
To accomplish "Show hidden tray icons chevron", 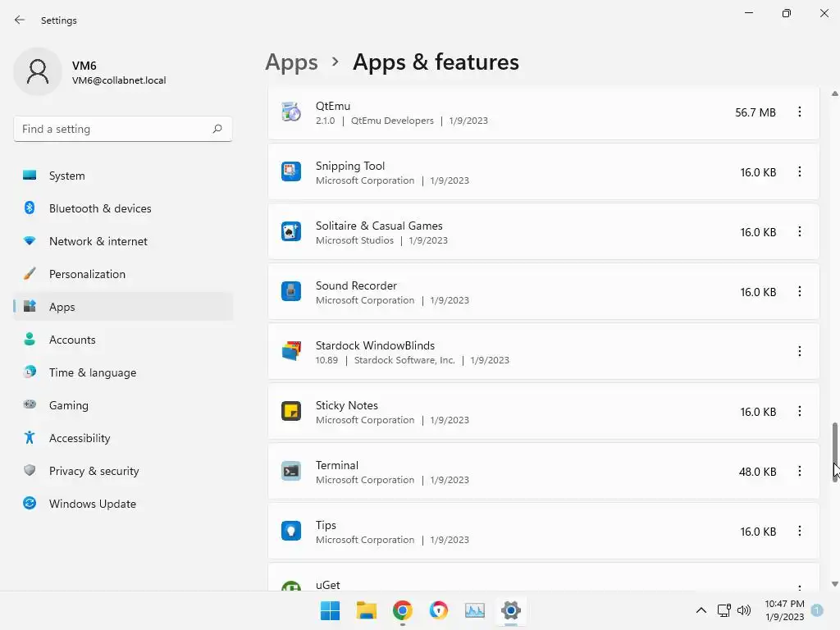I will [701, 610].
